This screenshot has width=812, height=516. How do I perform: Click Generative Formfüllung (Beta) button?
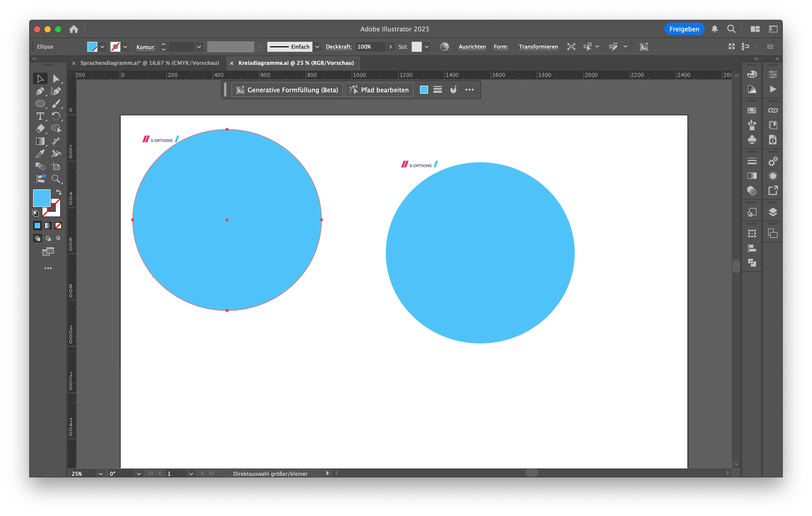287,90
